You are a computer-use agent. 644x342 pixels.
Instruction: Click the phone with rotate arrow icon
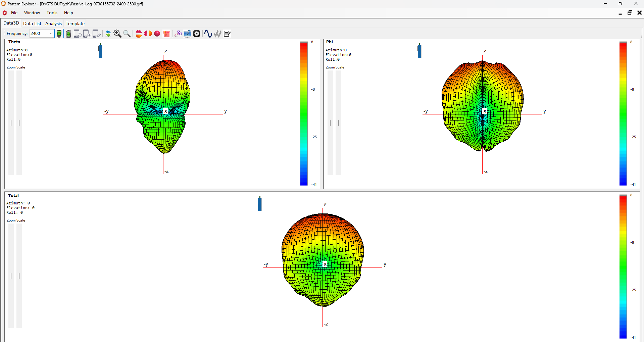pyautogui.click(x=78, y=34)
